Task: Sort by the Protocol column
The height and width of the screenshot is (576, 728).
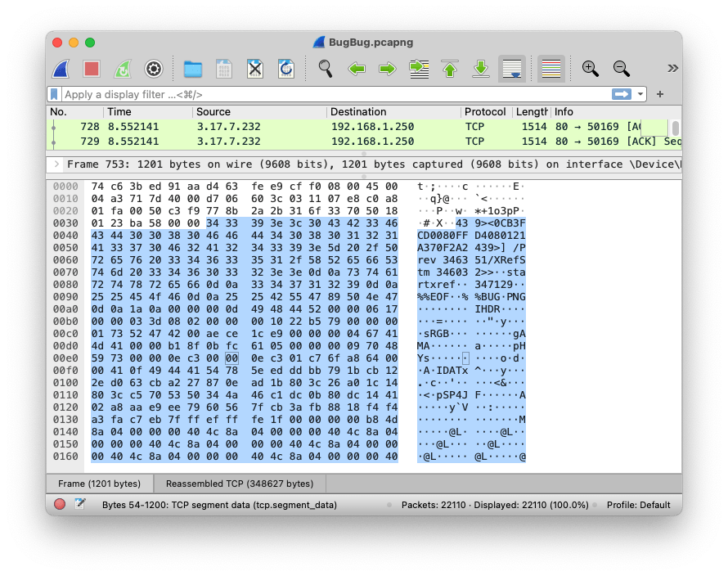Action: coord(486,112)
